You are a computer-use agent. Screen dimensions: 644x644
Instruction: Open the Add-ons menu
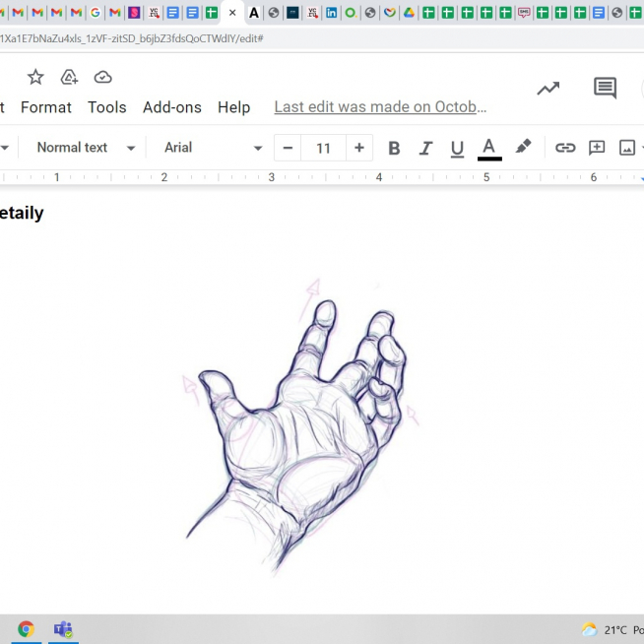[171, 107]
